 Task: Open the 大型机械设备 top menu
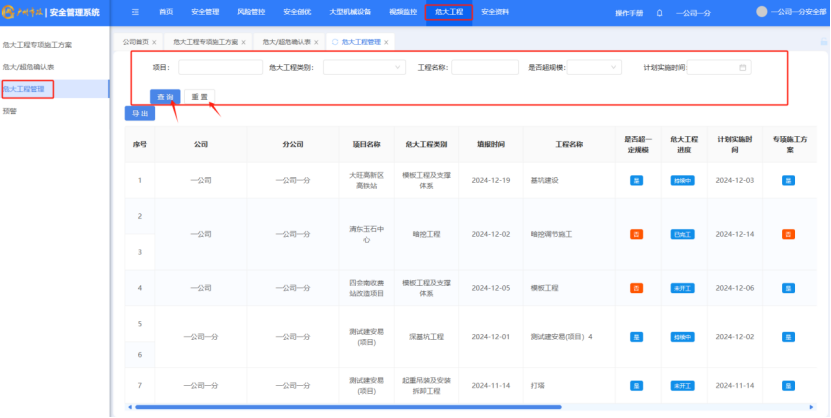pos(350,12)
